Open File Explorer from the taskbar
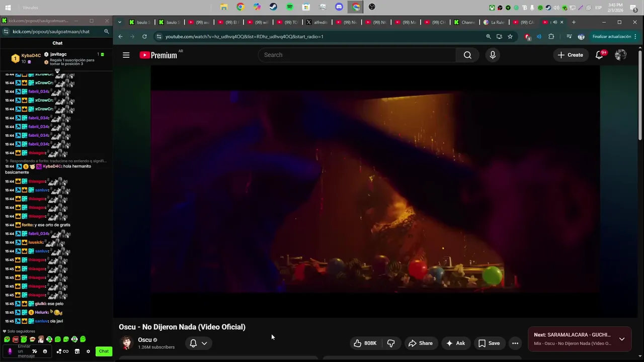Screen dimensions: 644x362 tap(224, 7)
